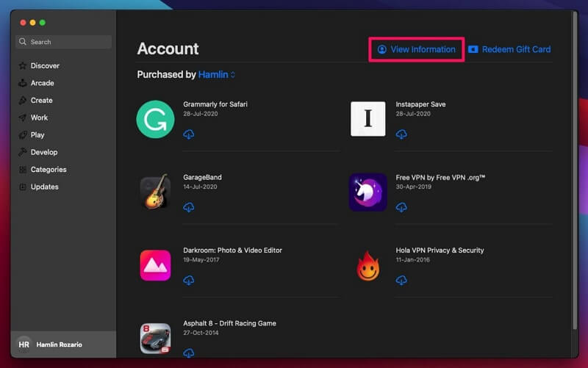The height and width of the screenshot is (368, 588).
Task: Open the Discover section in sidebar
Action: 45,65
